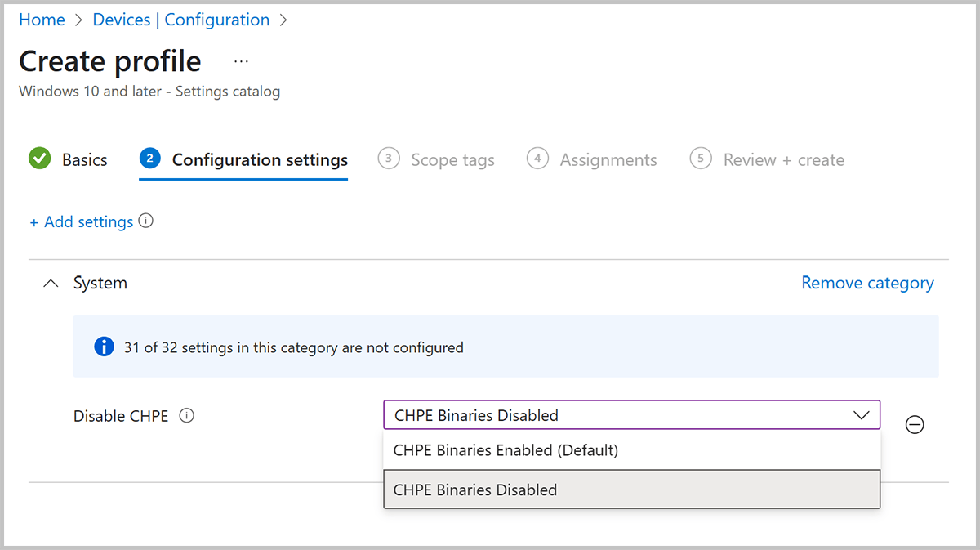Go back to the Basics tab

(x=86, y=159)
